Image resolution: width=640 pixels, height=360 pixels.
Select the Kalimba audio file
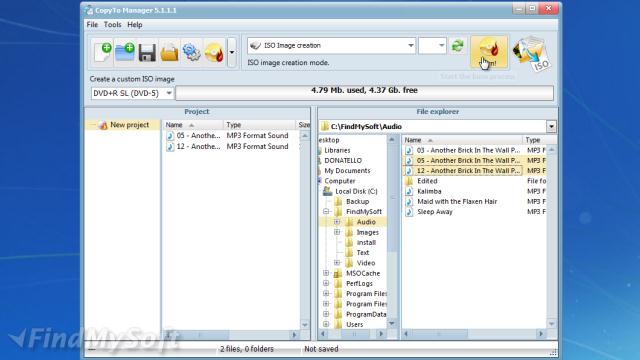(x=429, y=191)
